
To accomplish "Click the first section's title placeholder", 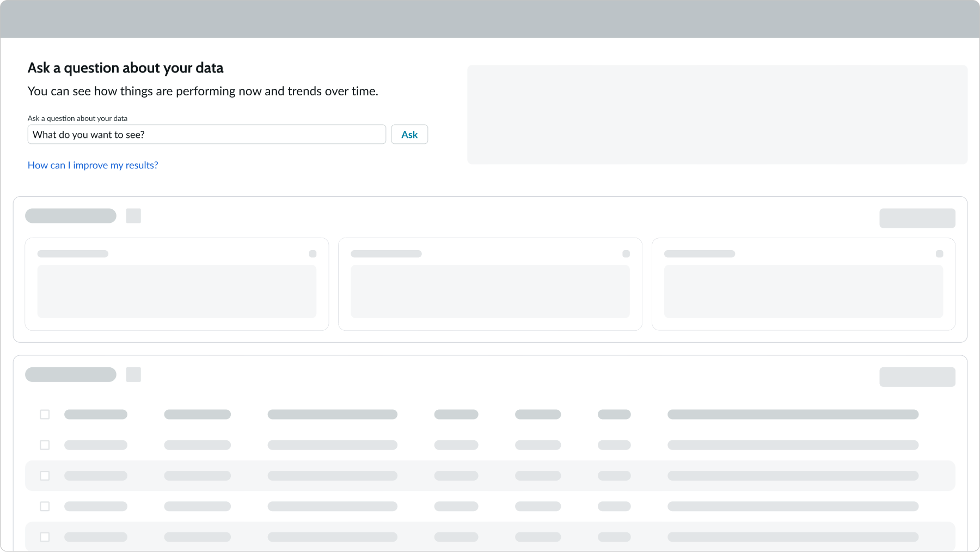I will tap(71, 216).
